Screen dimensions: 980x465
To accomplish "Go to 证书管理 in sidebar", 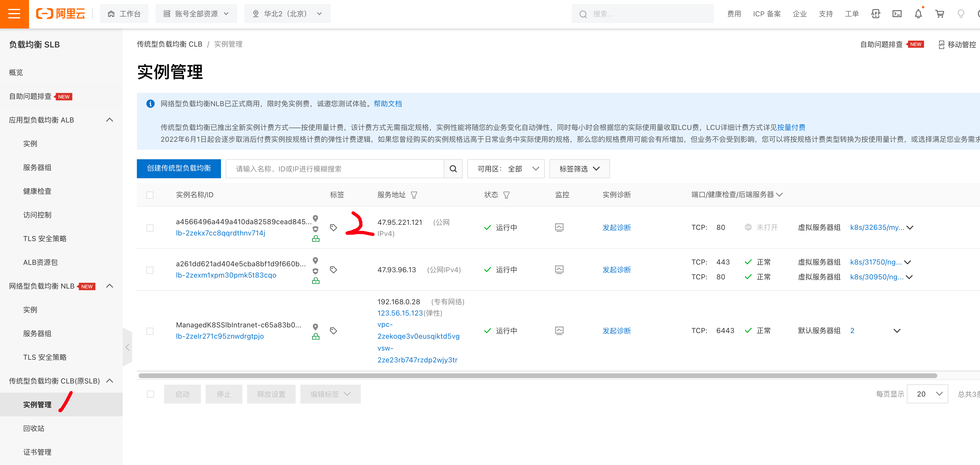I will tap(37, 452).
